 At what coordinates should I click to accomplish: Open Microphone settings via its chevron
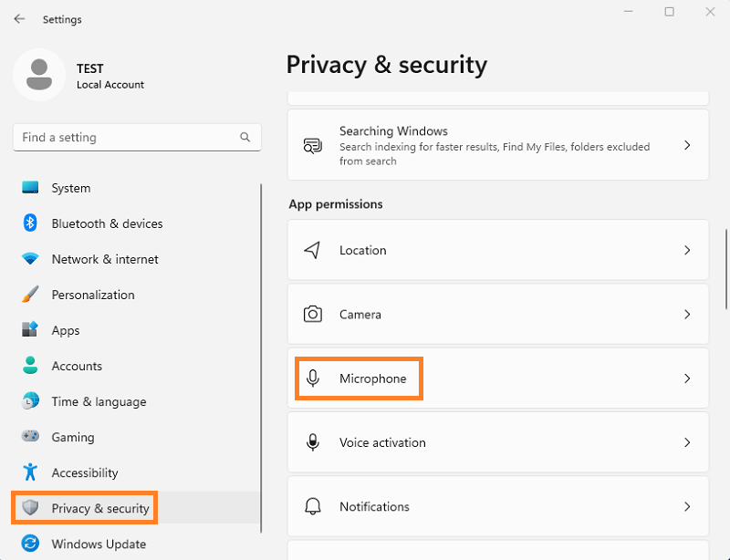coord(687,379)
